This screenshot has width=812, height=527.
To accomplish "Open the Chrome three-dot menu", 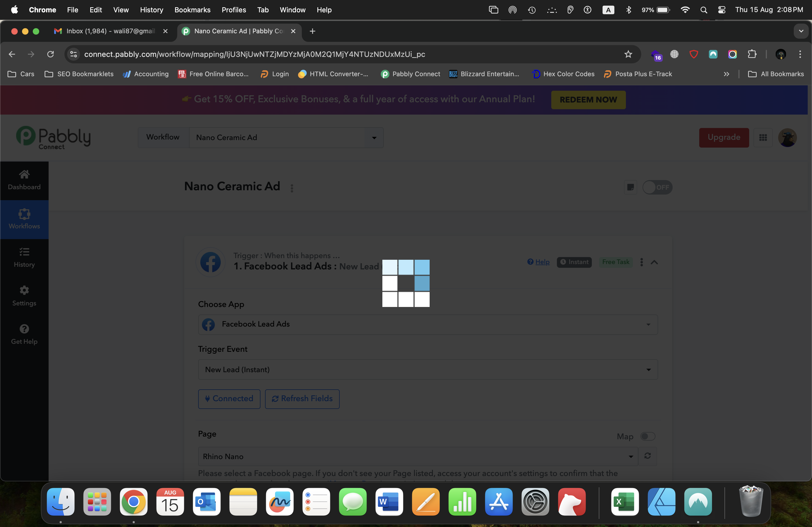I will click(800, 54).
